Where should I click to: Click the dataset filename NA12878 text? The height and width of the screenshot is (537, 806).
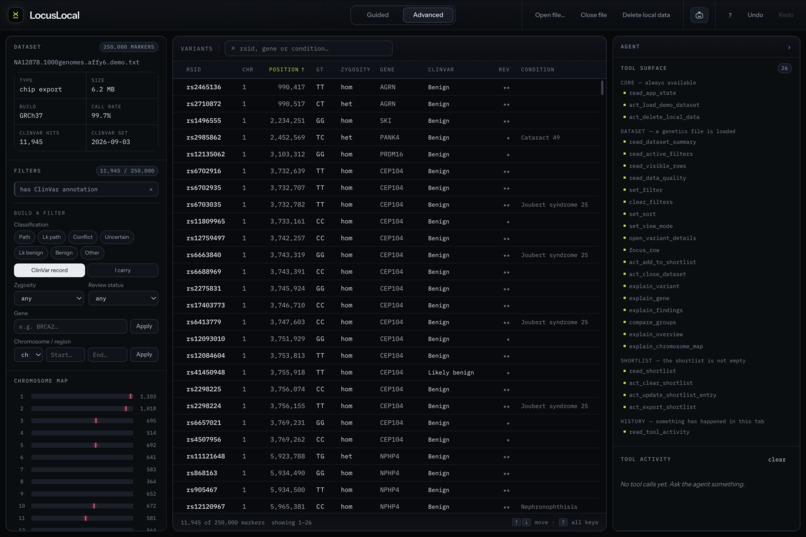click(x=77, y=62)
